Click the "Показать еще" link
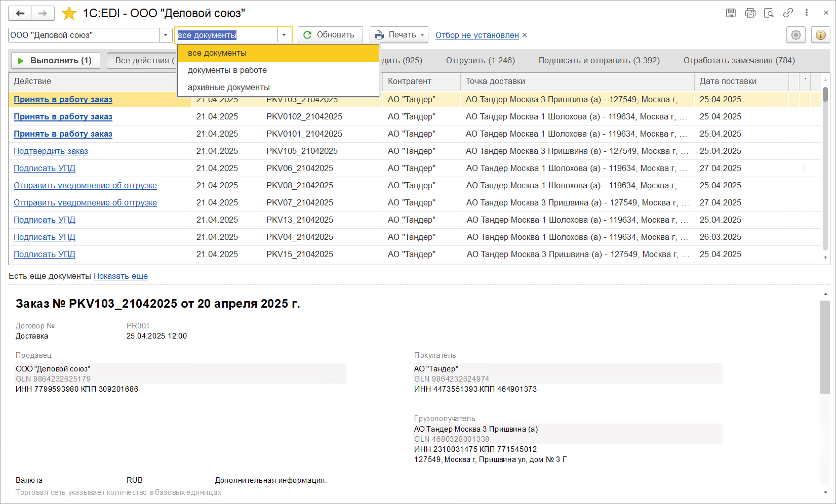Screen dimensions: 836x504 121,276
